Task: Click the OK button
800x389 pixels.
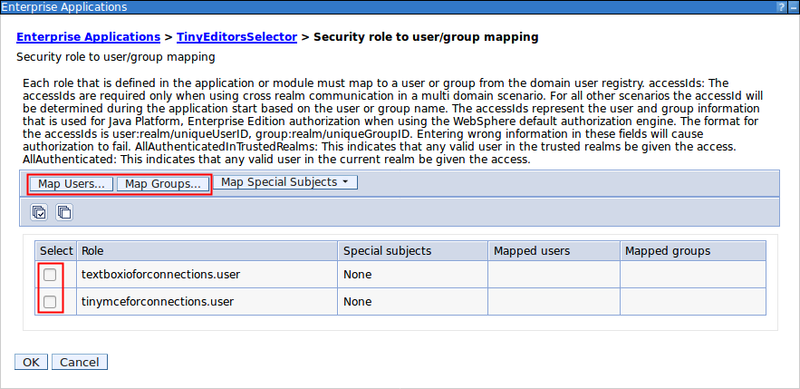Action: click(31, 362)
